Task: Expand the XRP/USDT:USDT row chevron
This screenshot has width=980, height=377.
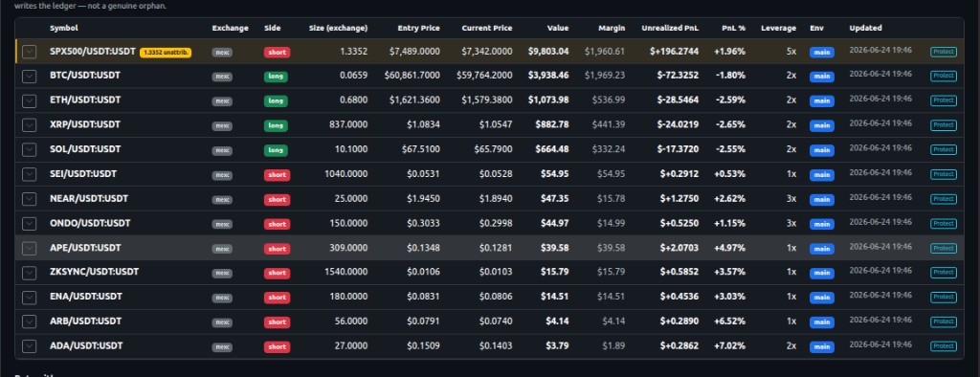Action: pyautogui.click(x=30, y=125)
